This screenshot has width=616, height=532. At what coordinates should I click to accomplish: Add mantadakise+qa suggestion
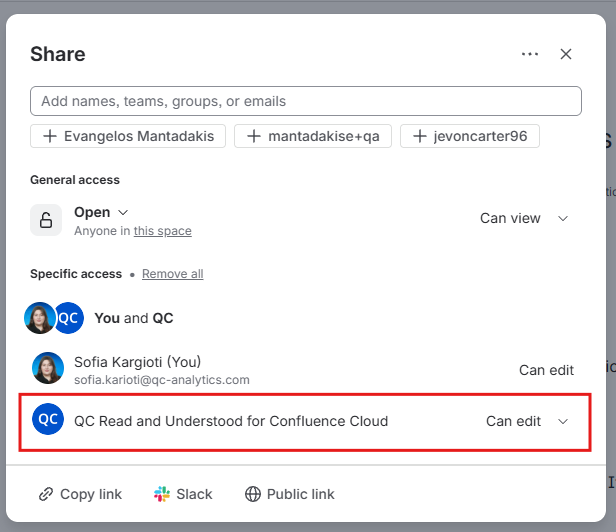313,136
